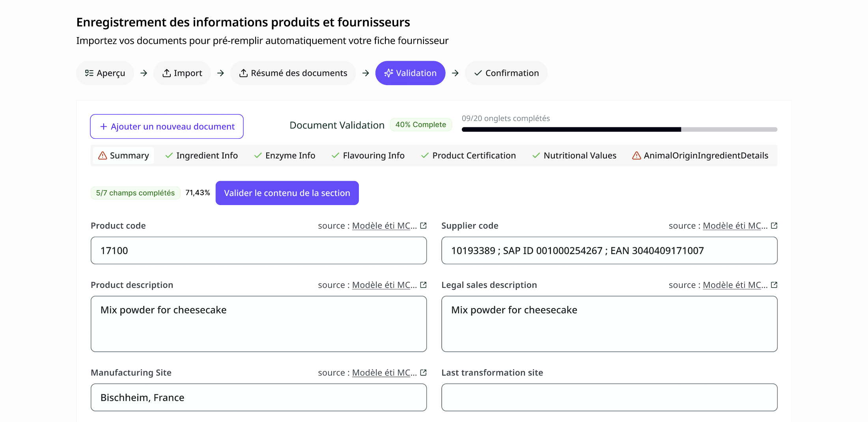Open the Nutritional Values tab

(574, 156)
